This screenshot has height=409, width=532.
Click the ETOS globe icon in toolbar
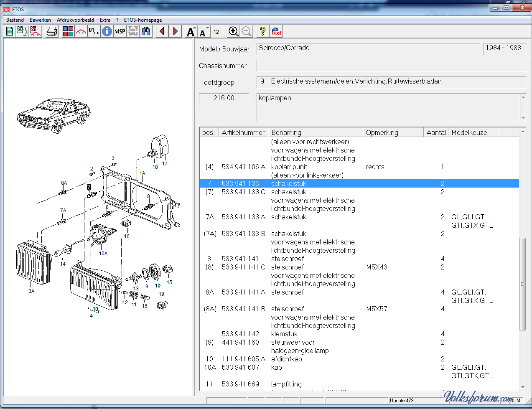point(276,31)
